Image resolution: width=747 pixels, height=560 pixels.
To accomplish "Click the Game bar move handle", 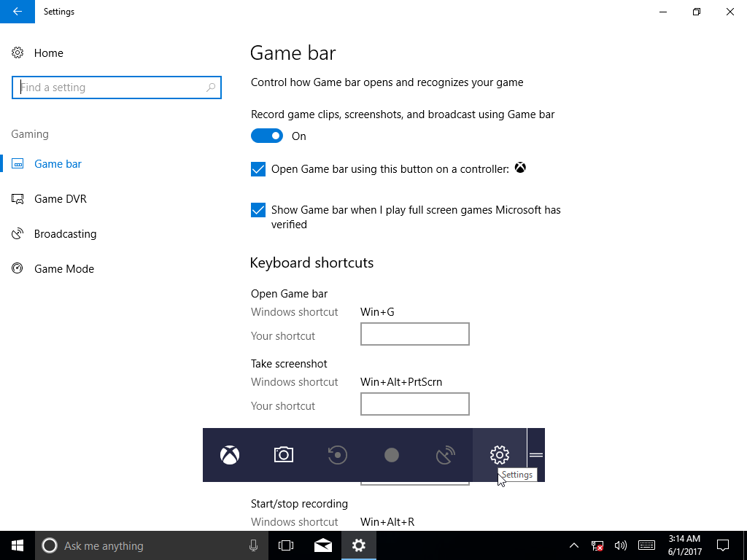I will (536, 455).
